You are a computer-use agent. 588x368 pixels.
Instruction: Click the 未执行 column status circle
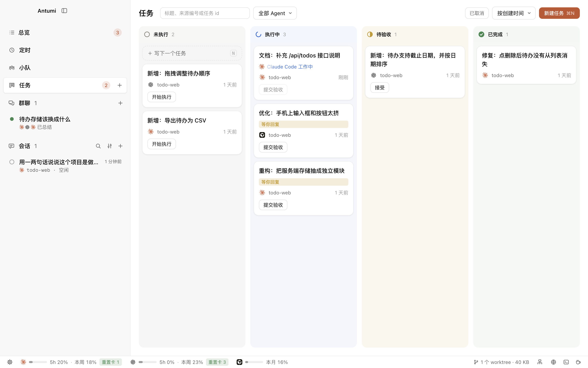point(147,34)
